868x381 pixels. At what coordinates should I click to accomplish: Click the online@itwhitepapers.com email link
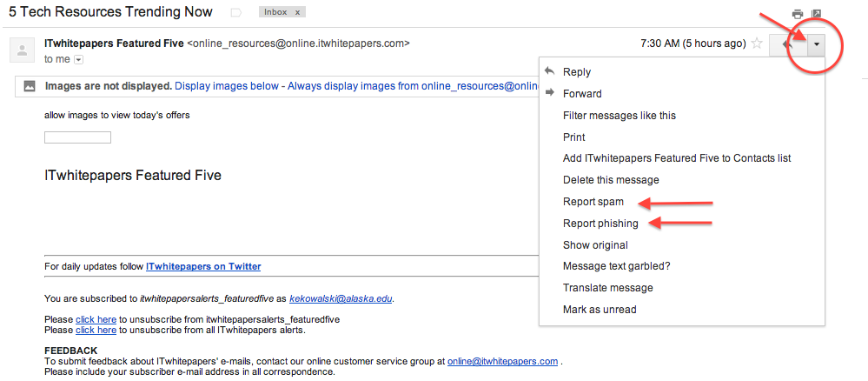[502, 361]
